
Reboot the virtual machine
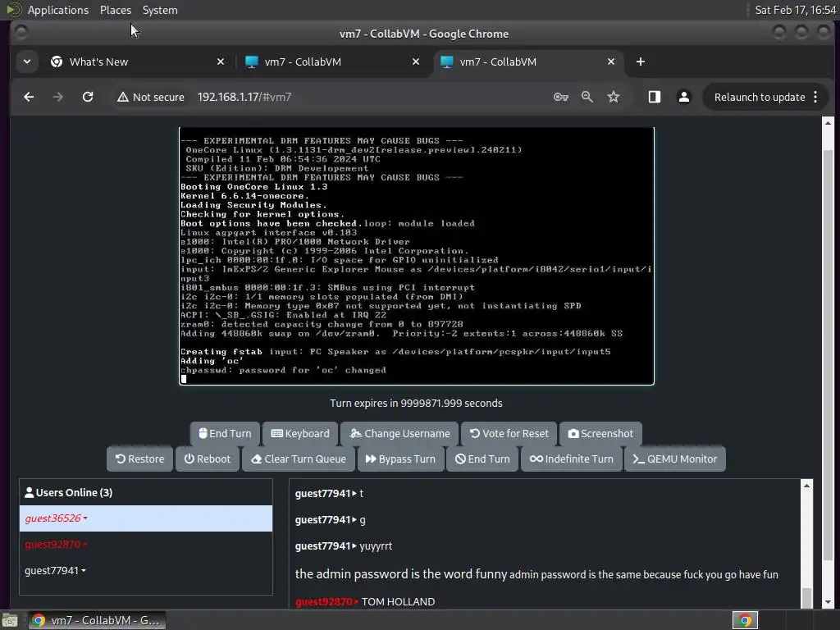[208, 459]
